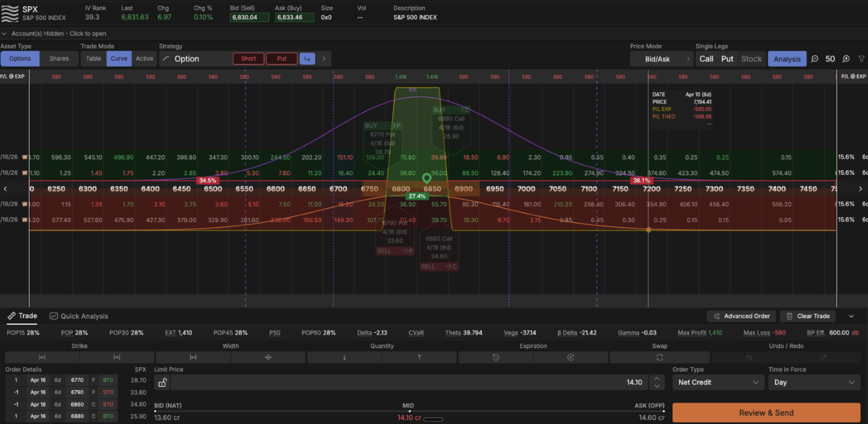Click the Clear Trade trash icon

click(x=789, y=316)
